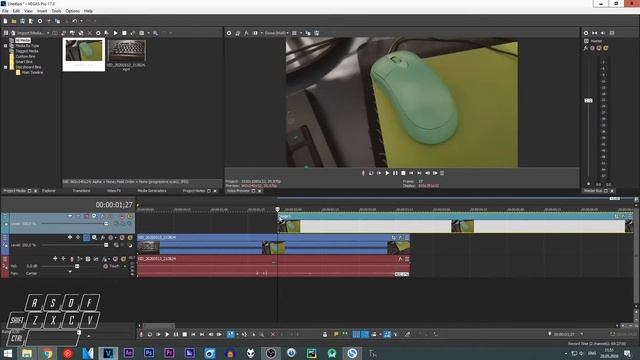Undo the last action

75,21
